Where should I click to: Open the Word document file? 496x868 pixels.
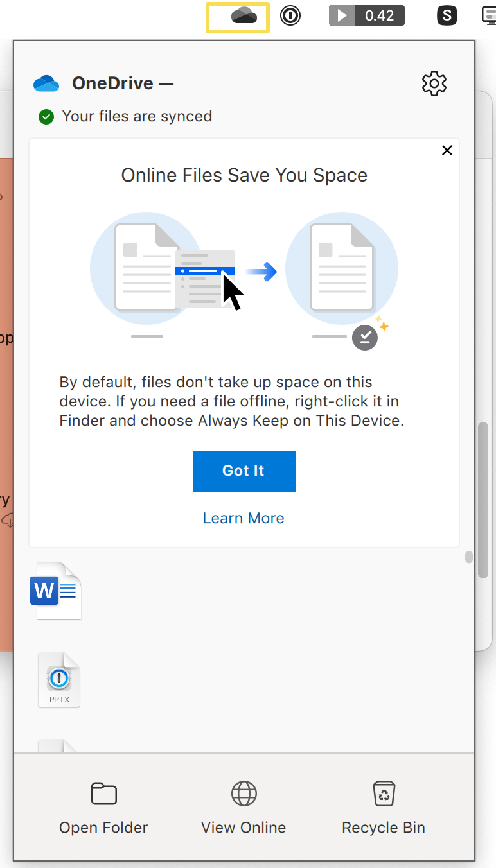pyautogui.click(x=56, y=591)
